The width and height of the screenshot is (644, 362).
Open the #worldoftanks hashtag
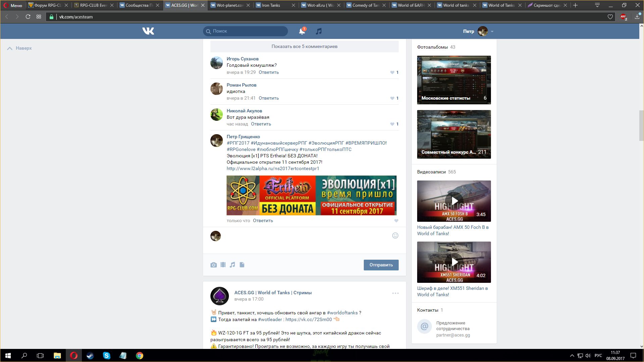[x=342, y=313]
